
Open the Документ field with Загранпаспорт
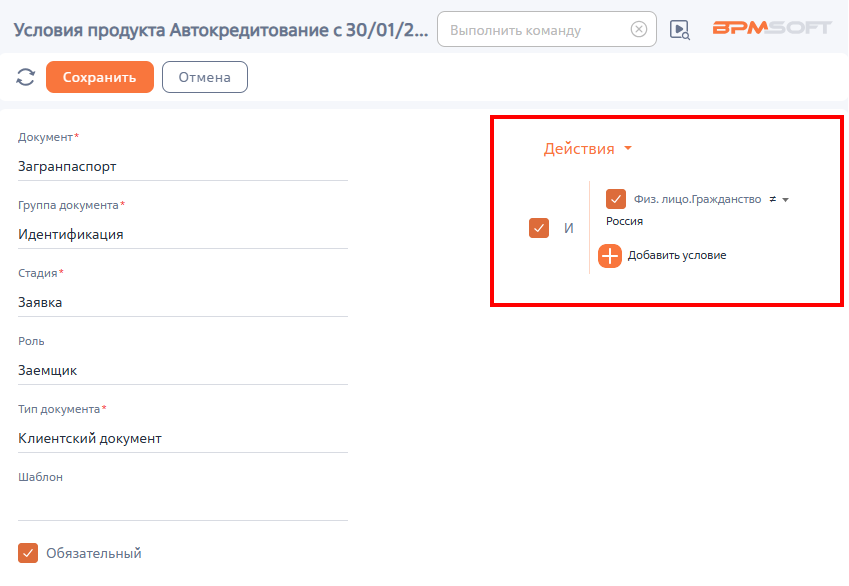(182, 167)
